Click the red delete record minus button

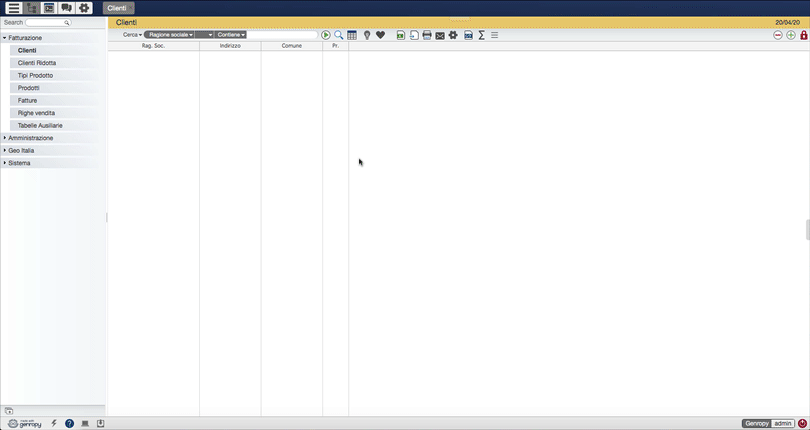pyautogui.click(x=778, y=35)
